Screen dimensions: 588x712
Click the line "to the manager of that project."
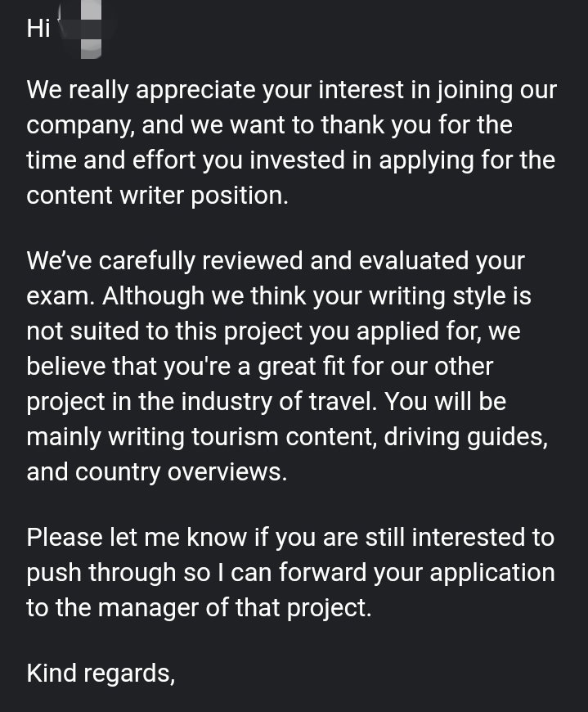pyautogui.click(x=200, y=608)
